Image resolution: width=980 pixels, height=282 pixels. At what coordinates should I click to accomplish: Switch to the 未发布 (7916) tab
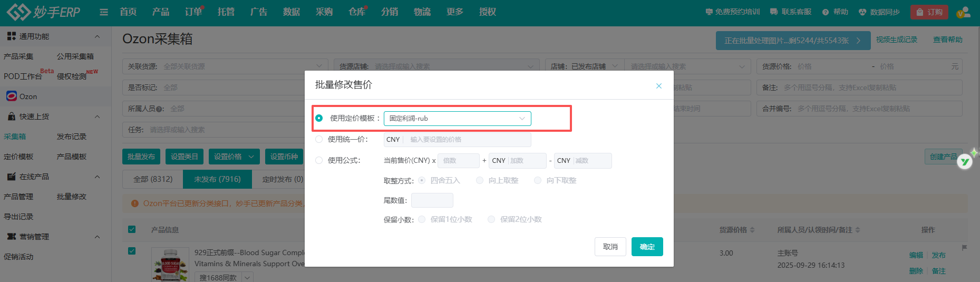click(217, 179)
